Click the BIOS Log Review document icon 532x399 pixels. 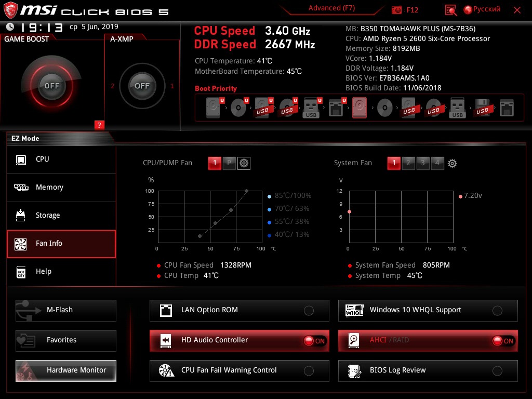pyautogui.click(x=354, y=371)
